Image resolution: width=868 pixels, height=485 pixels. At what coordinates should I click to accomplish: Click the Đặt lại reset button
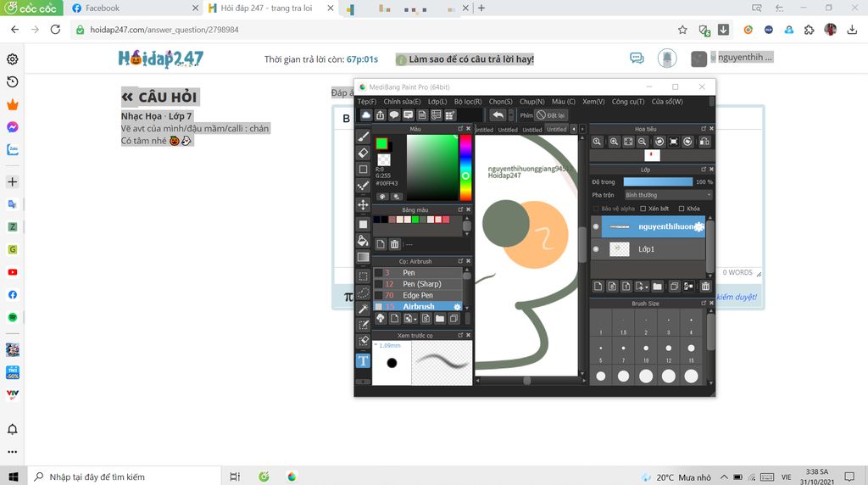pos(551,115)
